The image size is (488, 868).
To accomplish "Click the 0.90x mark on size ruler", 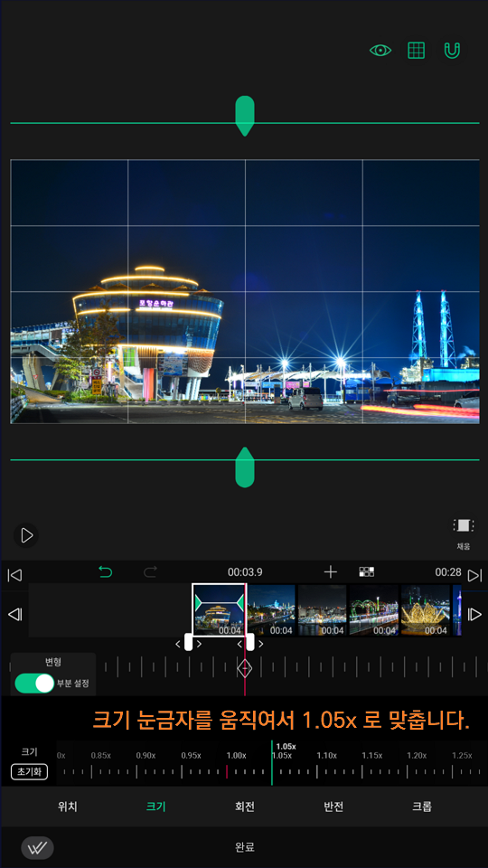I will click(145, 755).
